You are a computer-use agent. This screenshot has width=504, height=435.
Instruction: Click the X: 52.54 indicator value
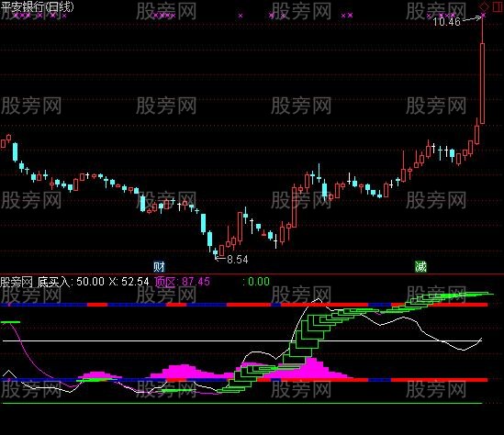pos(129,282)
